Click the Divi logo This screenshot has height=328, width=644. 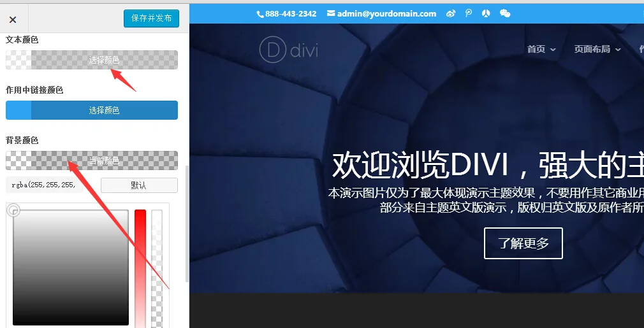click(x=289, y=50)
